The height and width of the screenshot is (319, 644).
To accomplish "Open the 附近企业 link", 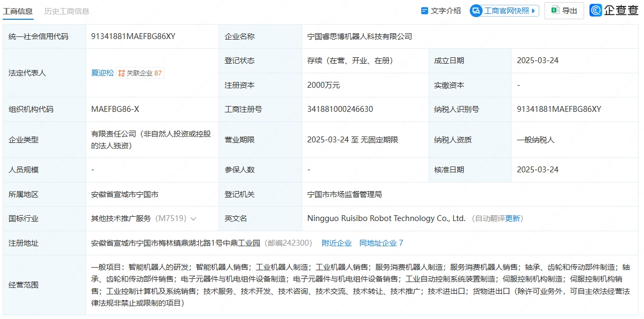I will [337, 243].
